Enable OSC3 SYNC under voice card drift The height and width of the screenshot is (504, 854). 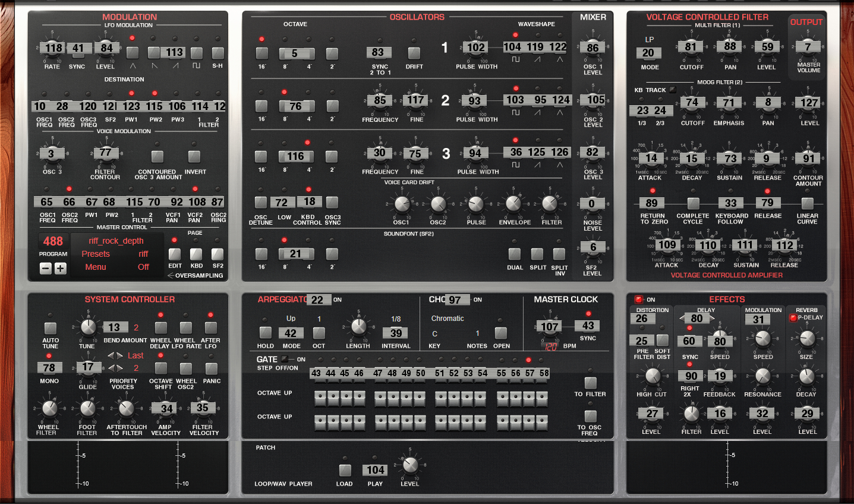coord(332,201)
